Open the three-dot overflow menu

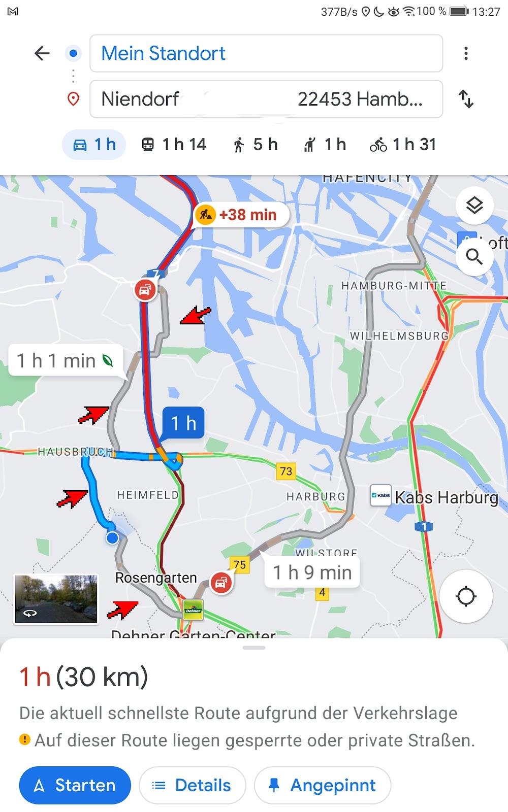pos(466,53)
